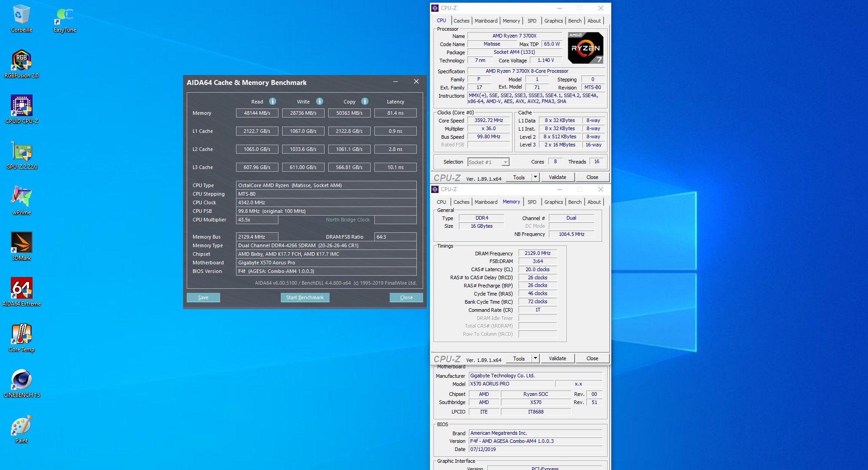Click Save in the AIDA64 benchmark window
The image size is (868, 470).
point(203,297)
